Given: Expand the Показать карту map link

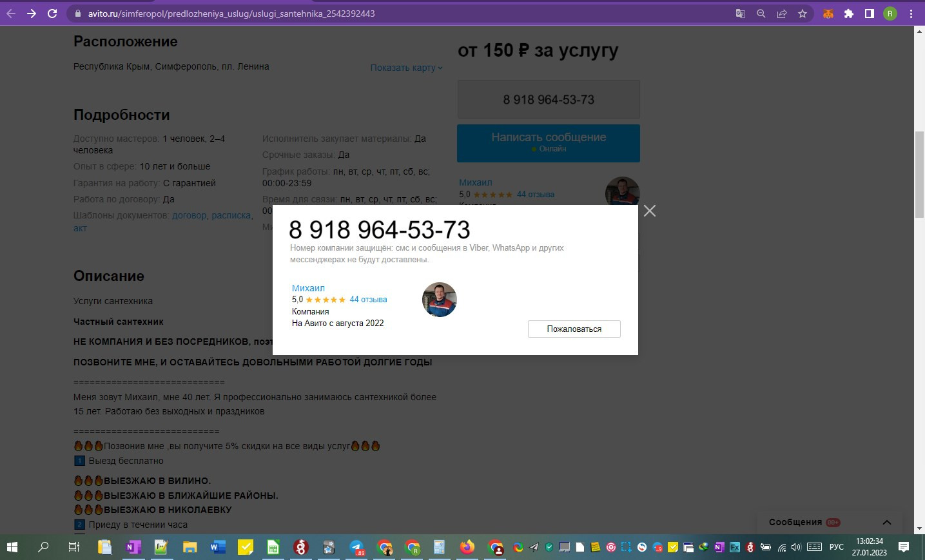Looking at the screenshot, I should pyautogui.click(x=406, y=68).
